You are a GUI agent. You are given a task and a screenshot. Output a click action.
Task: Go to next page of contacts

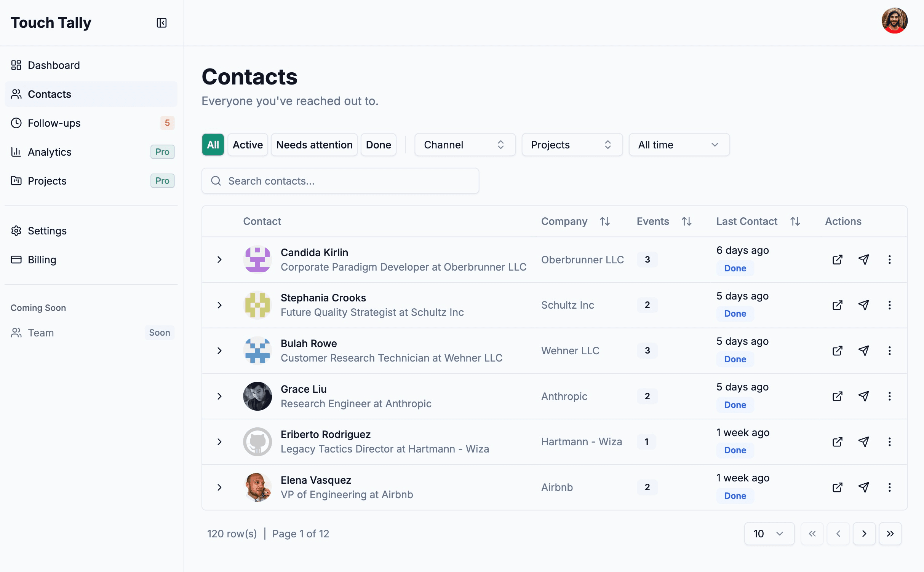(x=864, y=534)
